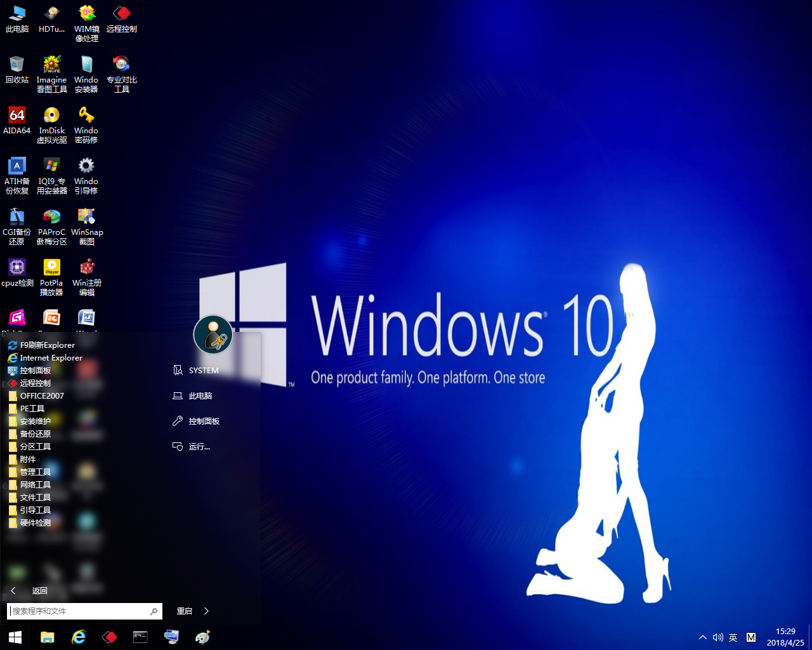The height and width of the screenshot is (650, 812).
Task: Expand power options arrow next to 重启
Action: [x=206, y=611]
